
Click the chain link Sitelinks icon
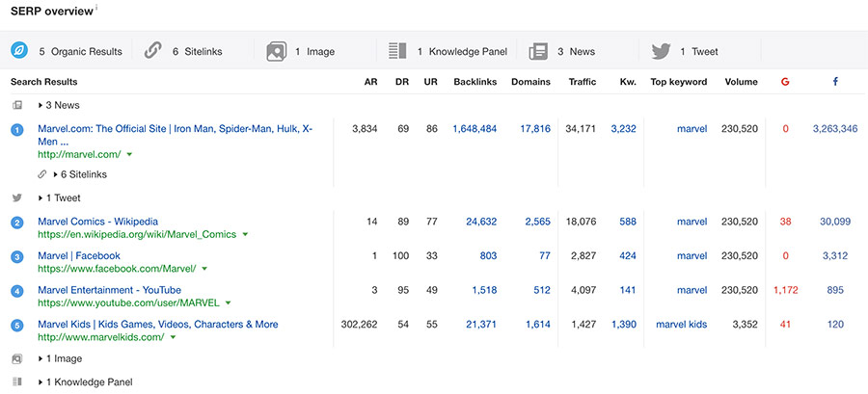pos(152,51)
